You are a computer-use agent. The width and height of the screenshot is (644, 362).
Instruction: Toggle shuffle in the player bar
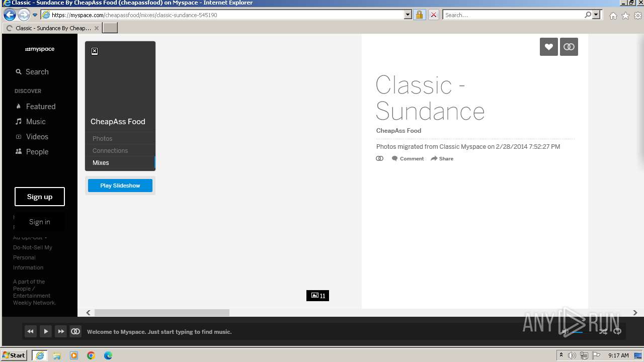(x=603, y=331)
